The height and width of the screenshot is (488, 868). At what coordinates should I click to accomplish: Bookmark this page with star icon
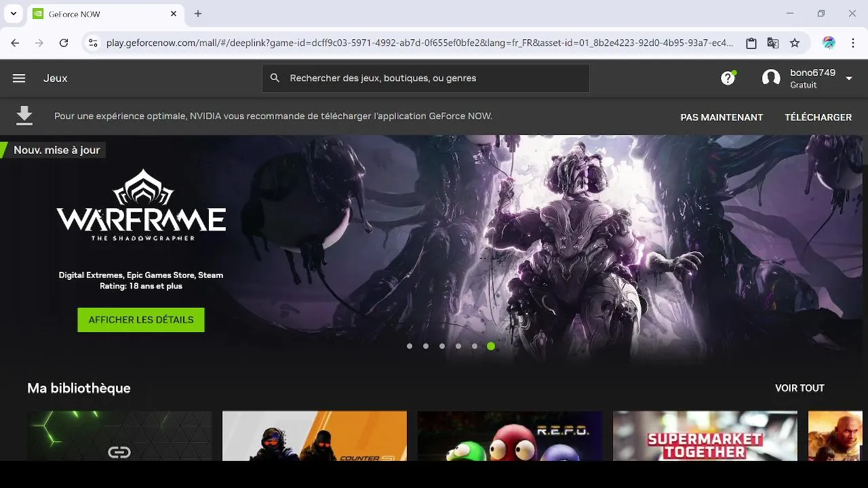795,43
